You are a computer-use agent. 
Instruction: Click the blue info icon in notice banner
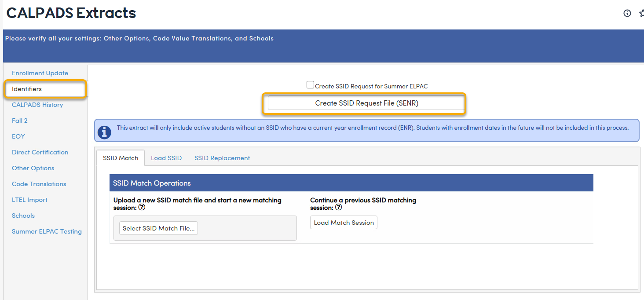click(104, 132)
